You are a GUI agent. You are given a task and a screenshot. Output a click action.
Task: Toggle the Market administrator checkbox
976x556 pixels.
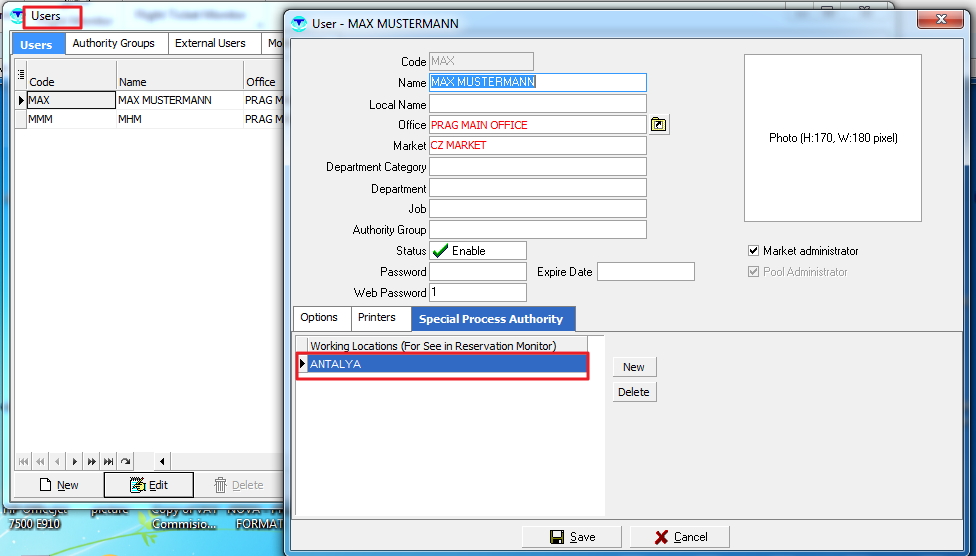(754, 251)
